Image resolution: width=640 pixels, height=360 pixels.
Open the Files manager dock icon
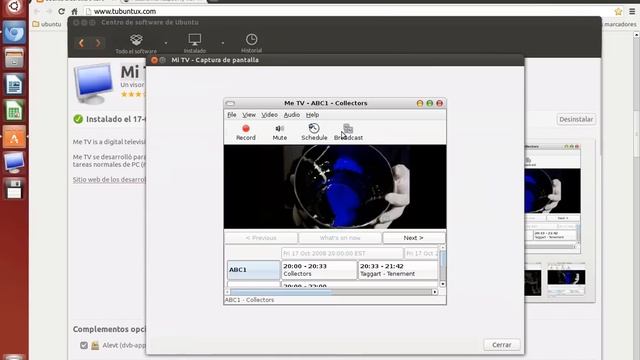[14, 59]
